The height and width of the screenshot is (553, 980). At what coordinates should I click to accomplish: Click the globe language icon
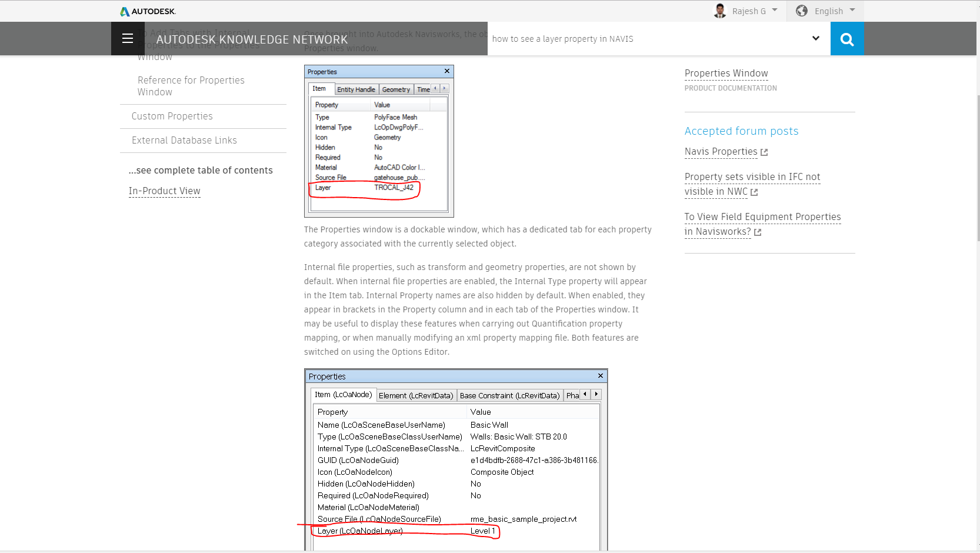[x=801, y=11]
